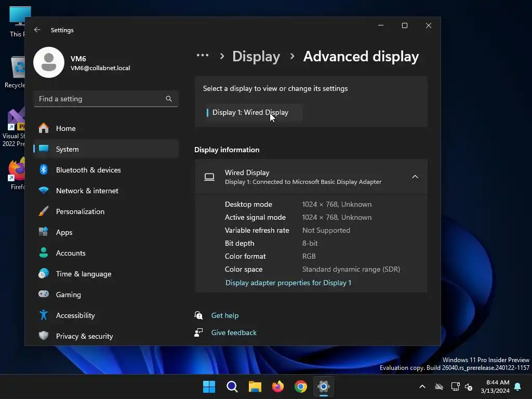Click the Get help chat icon
This screenshot has width=532, height=399.
(x=198, y=315)
